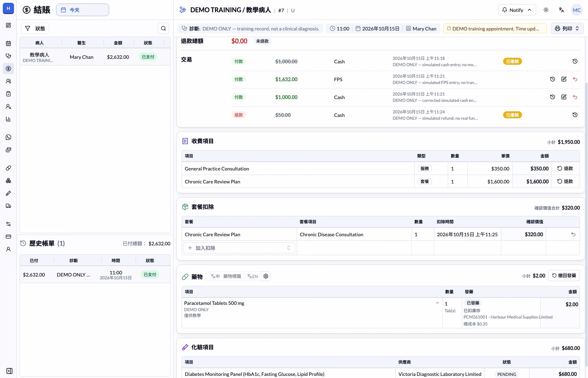Click the search icon in checkout list
Screen dimensions: 588x378
pyautogui.click(x=163, y=28)
